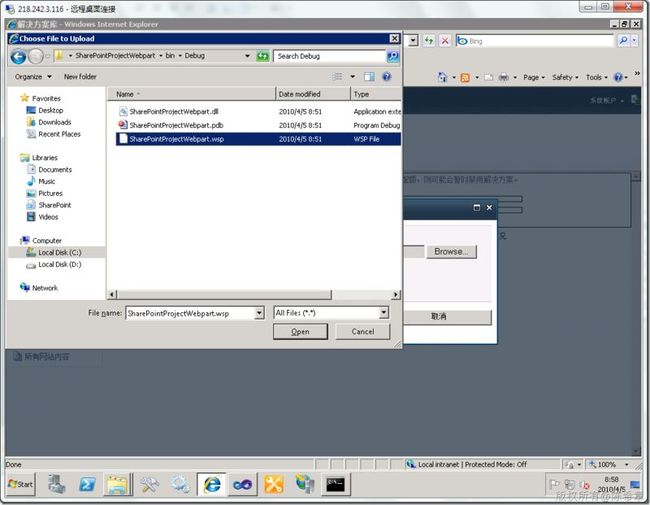650x505 pixels.
Task: Open the views options dropdown arrow
Action: 353,77
